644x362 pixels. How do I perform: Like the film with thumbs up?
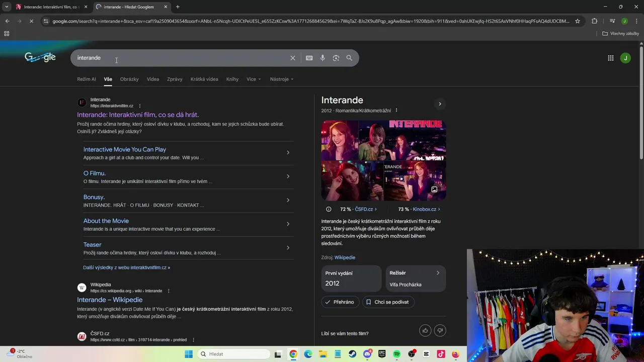(x=425, y=330)
